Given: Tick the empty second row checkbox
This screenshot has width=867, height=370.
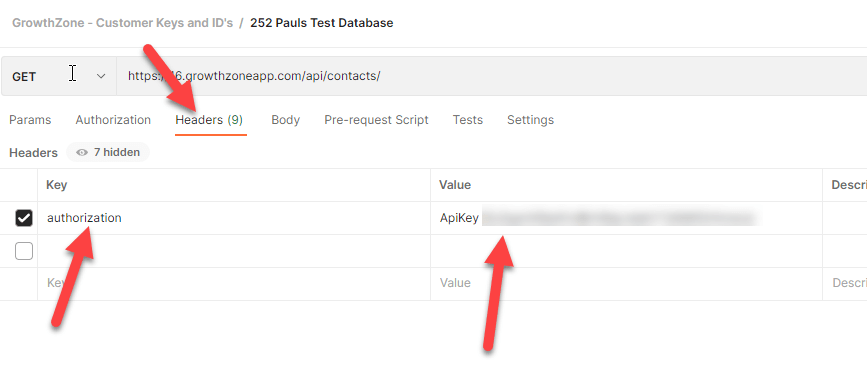Looking at the screenshot, I should [x=24, y=251].
